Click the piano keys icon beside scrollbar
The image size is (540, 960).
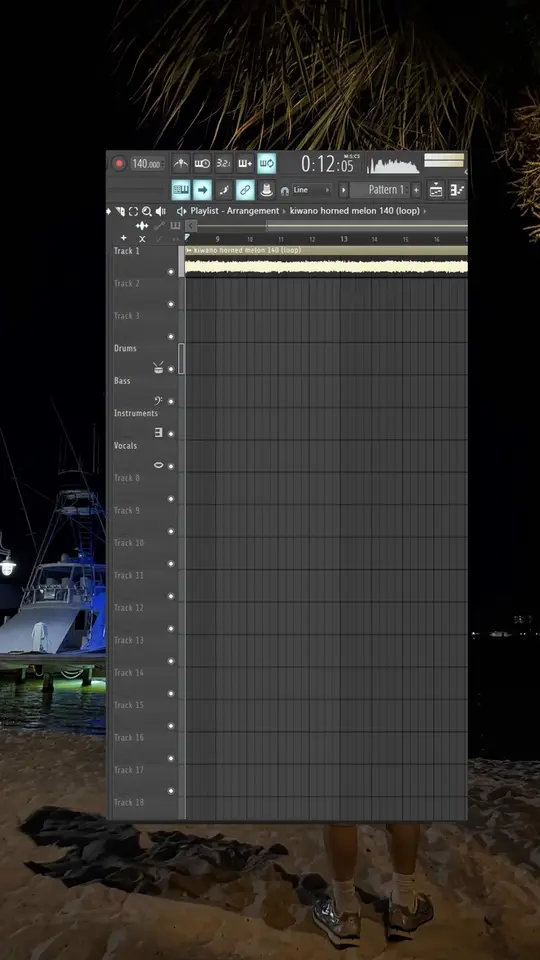[175, 226]
